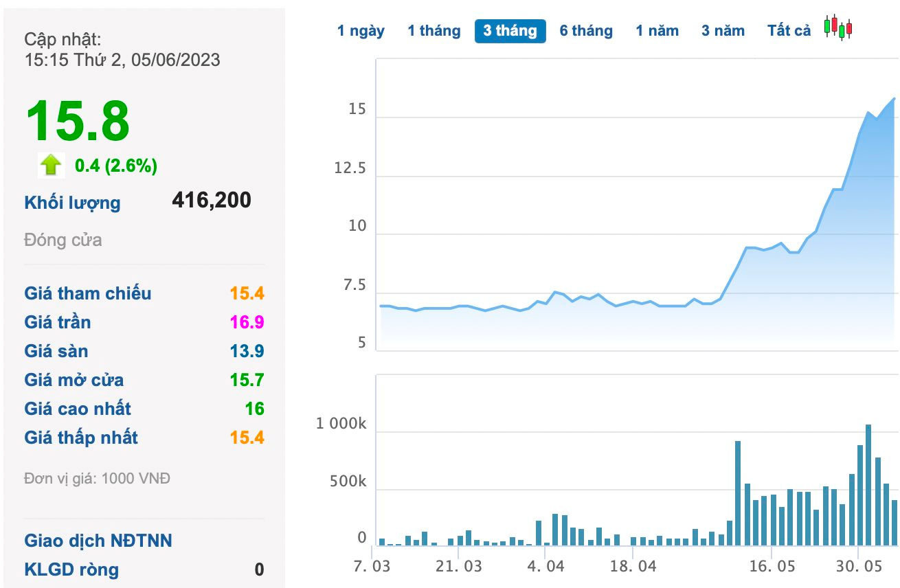900x588 pixels.
Task: Click the large volume bar before 16.05
Action: (738, 493)
